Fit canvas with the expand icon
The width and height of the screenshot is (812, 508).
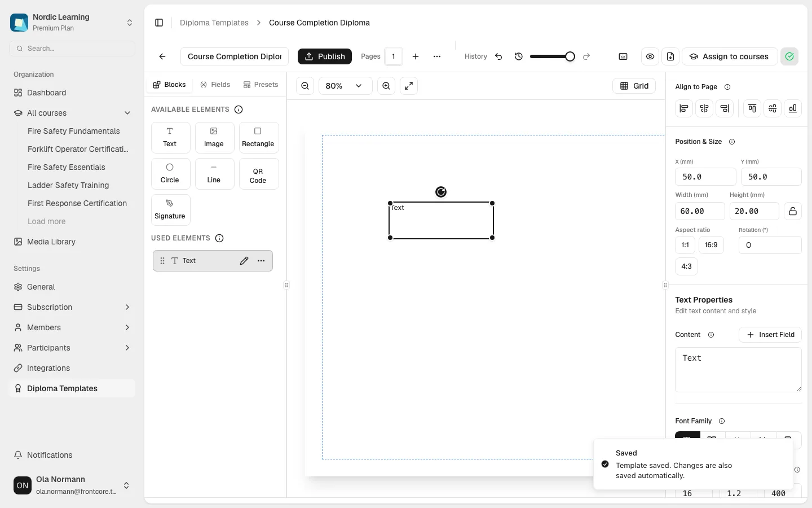coord(409,86)
